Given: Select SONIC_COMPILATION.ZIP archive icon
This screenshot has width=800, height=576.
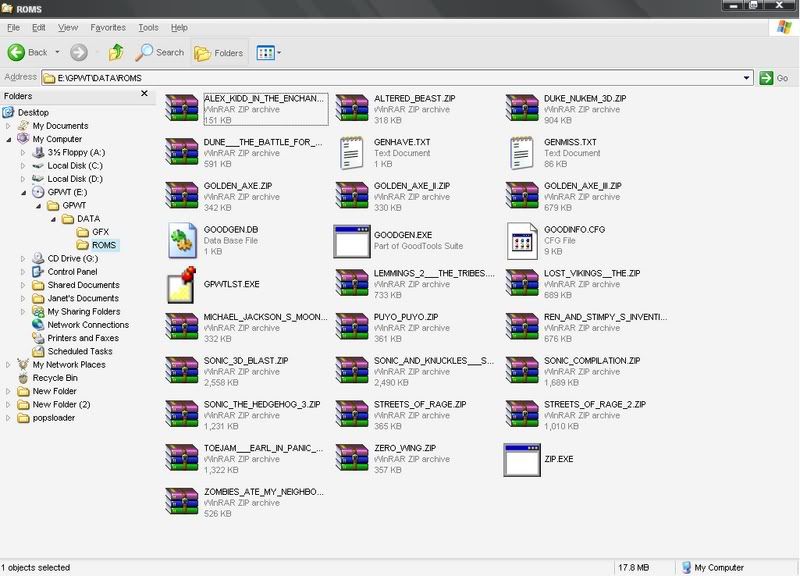Looking at the screenshot, I should (522, 370).
